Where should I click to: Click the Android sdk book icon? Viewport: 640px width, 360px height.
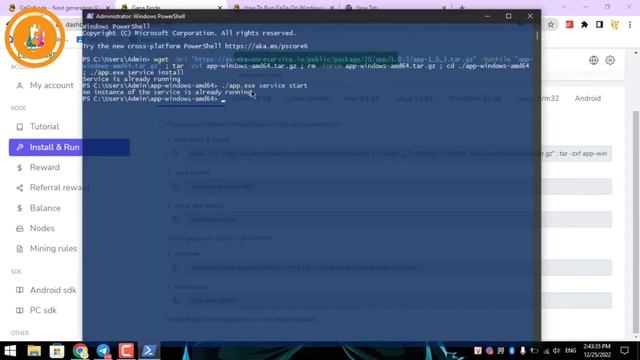(20, 290)
